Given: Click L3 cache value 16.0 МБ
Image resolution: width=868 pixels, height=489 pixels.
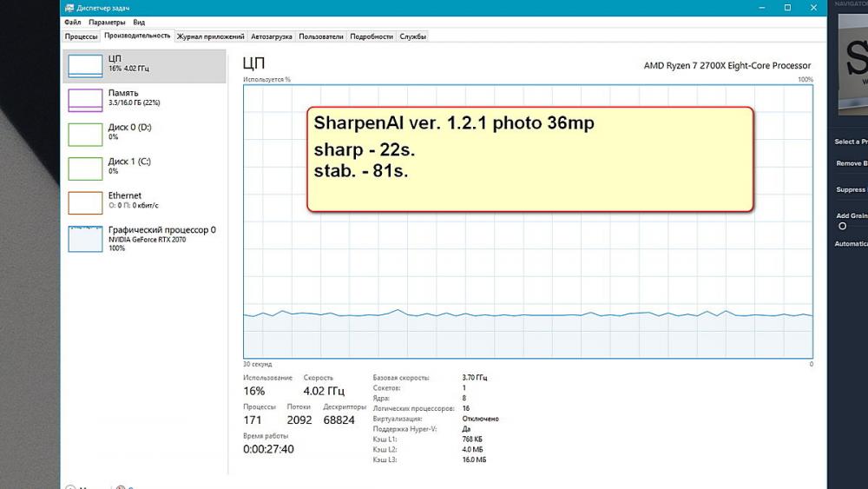Looking at the screenshot, I should [x=475, y=459].
